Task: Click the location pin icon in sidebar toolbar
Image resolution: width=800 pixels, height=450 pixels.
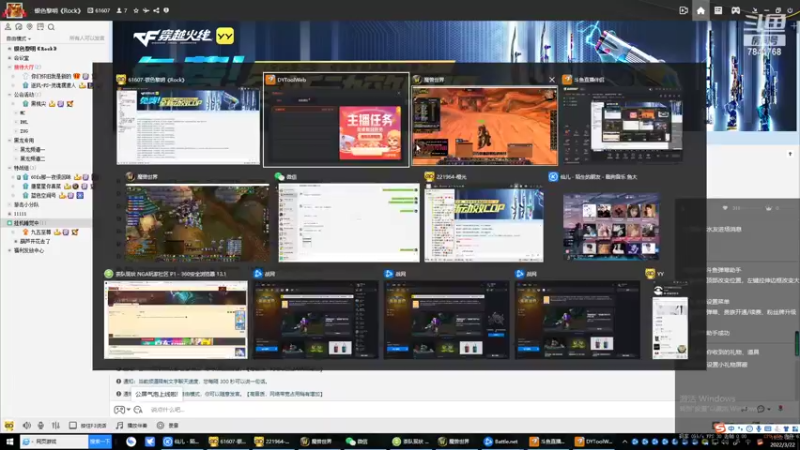Action: click(30, 27)
